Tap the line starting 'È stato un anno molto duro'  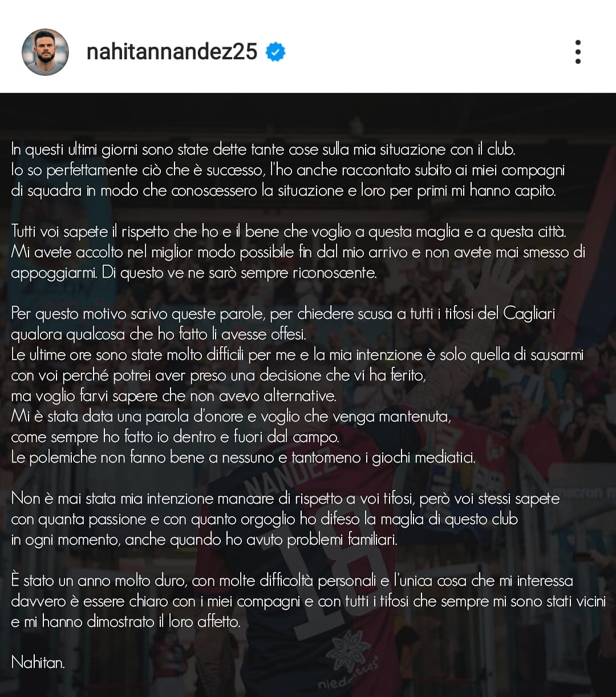292,581
